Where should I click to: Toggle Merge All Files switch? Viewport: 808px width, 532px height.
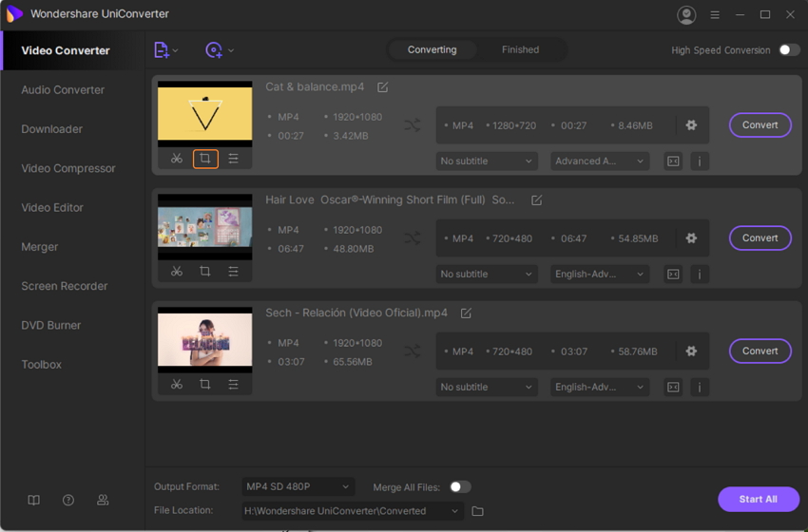(460, 487)
